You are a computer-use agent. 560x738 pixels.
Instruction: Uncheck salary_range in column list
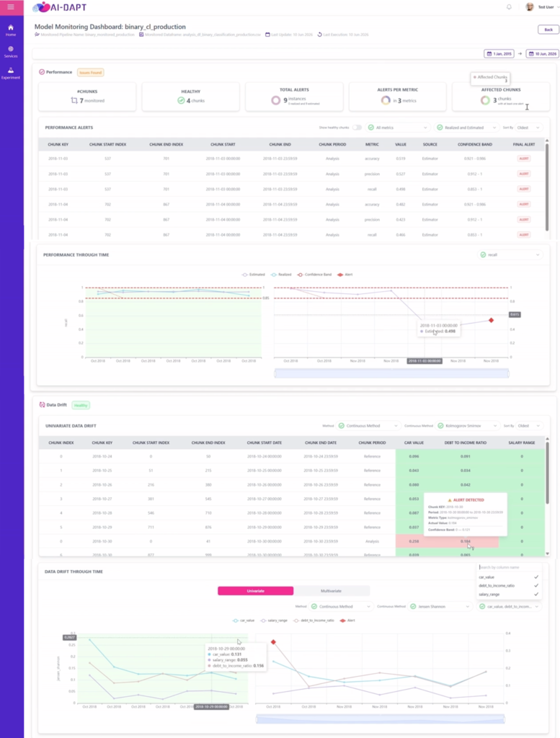536,595
